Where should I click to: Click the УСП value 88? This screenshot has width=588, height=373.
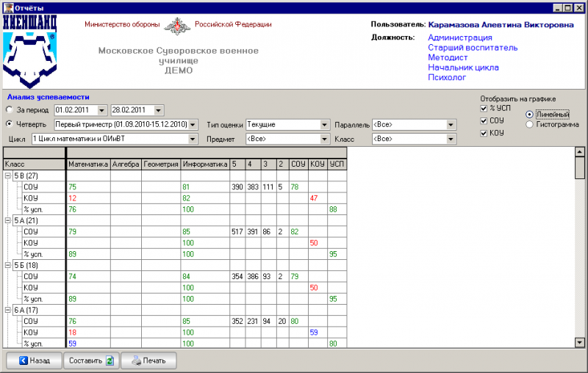(x=333, y=209)
